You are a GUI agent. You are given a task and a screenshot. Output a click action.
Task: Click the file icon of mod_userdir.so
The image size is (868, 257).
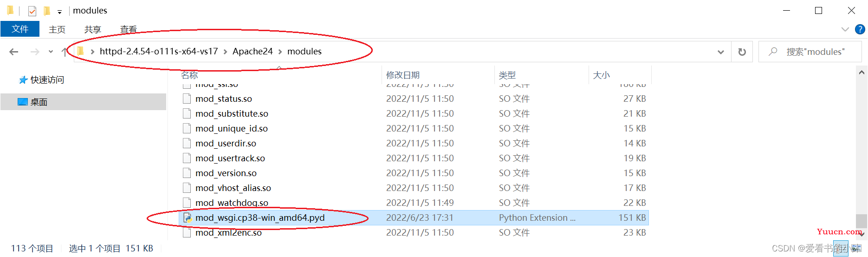coord(187,143)
